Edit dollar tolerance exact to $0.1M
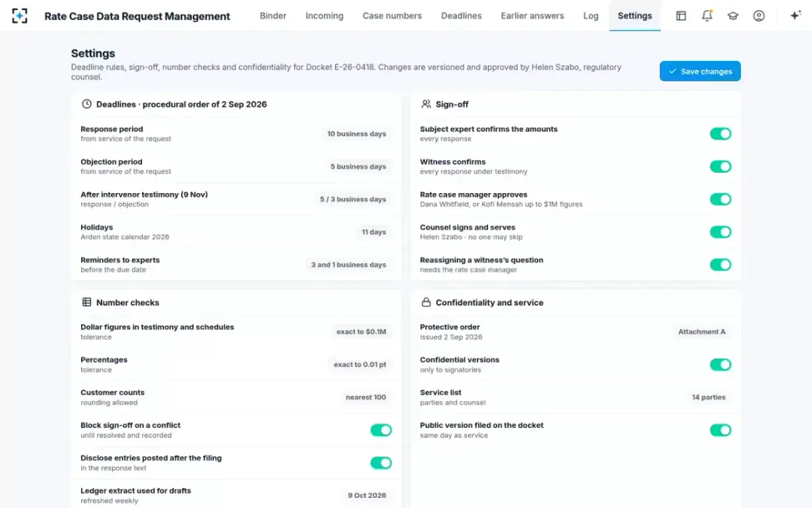 pyautogui.click(x=361, y=332)
